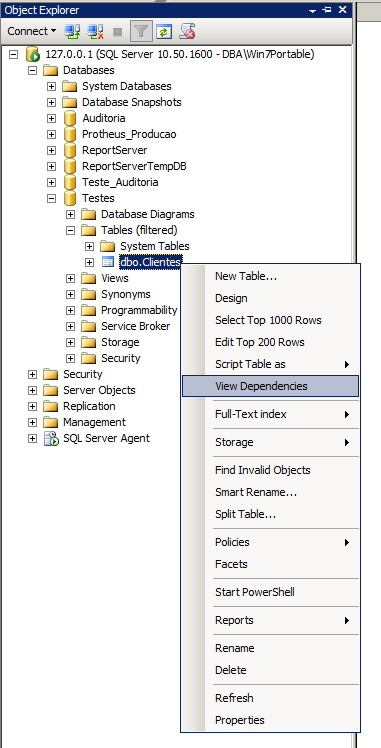Collapse the Testes database node

[x=51, y=198]
